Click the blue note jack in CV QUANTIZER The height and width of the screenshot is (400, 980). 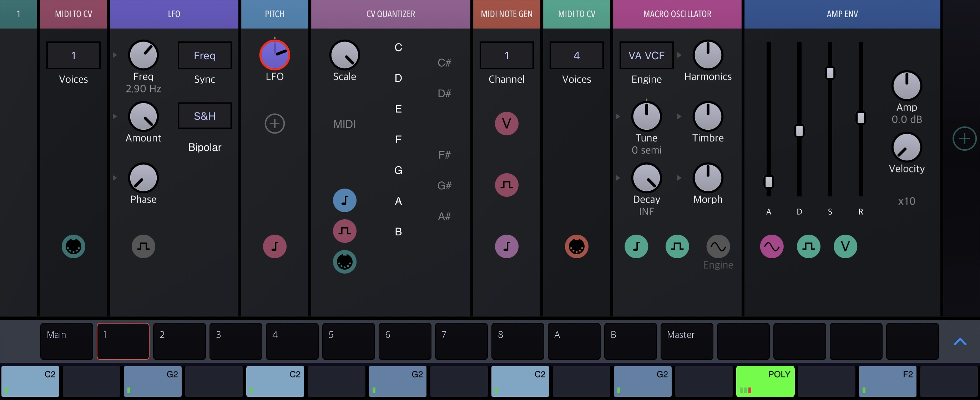coord(345,200)
